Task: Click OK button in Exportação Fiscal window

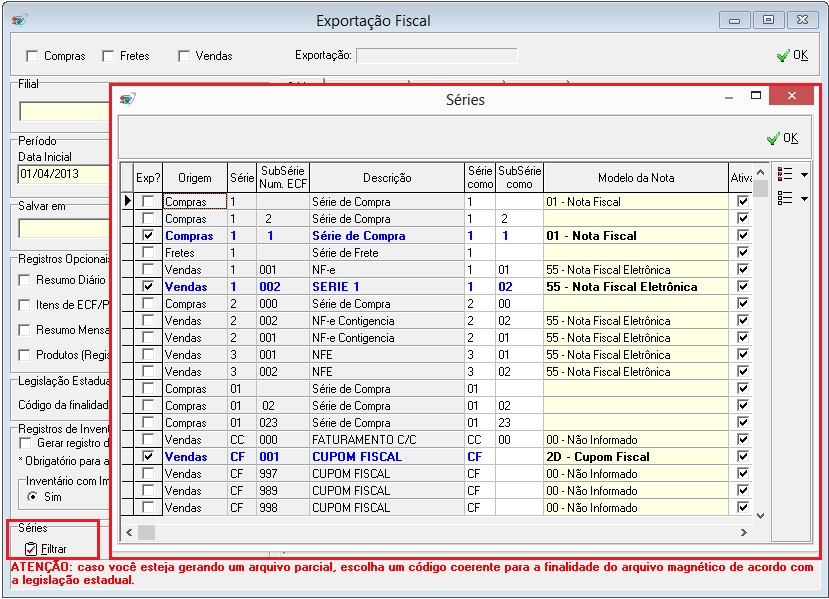Action: pos(792,56)
